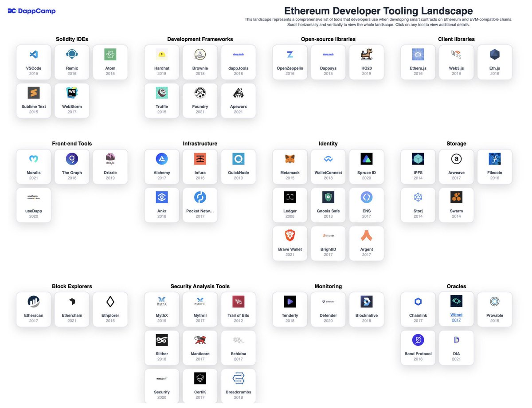Open the dapp.tools card
Image resolution: width=532 pixels, height=408 pixels.
[239, 62]
